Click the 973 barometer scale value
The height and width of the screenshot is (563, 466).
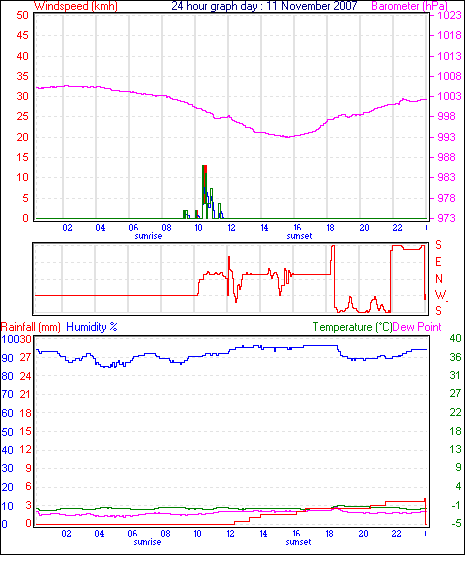click(446, 219)
